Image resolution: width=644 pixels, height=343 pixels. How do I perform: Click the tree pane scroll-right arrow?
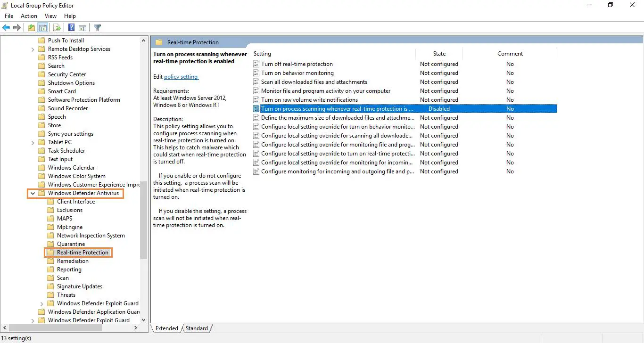click(136, 328)
